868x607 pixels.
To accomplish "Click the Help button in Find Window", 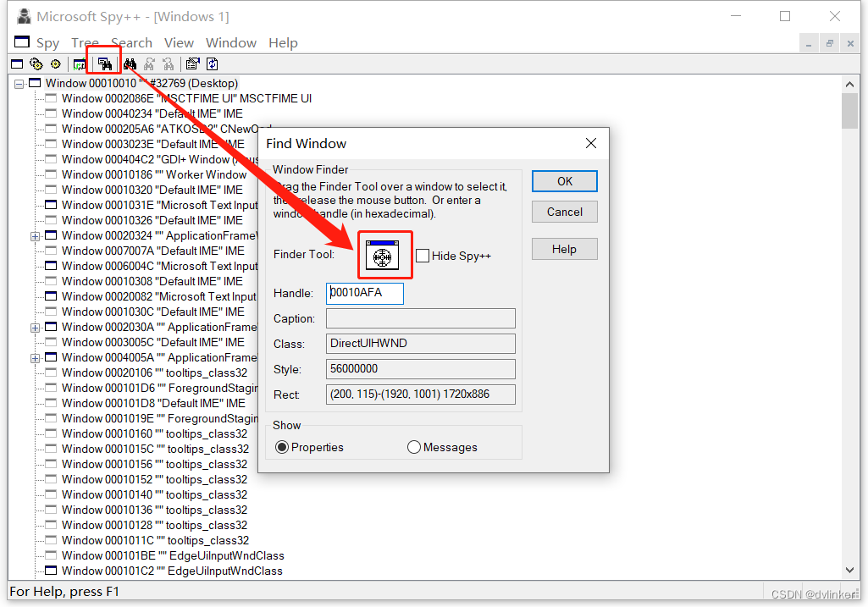I will pos(565,249).
